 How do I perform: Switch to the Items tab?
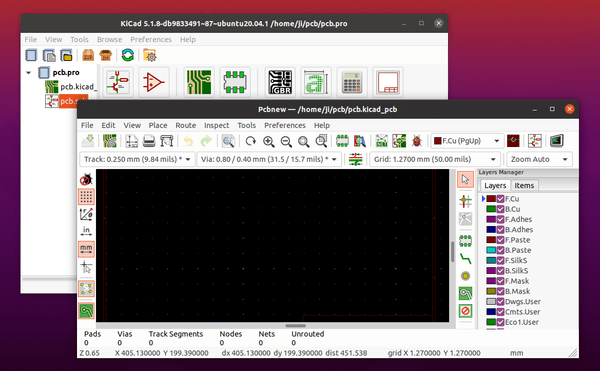[x=524, y=186]
